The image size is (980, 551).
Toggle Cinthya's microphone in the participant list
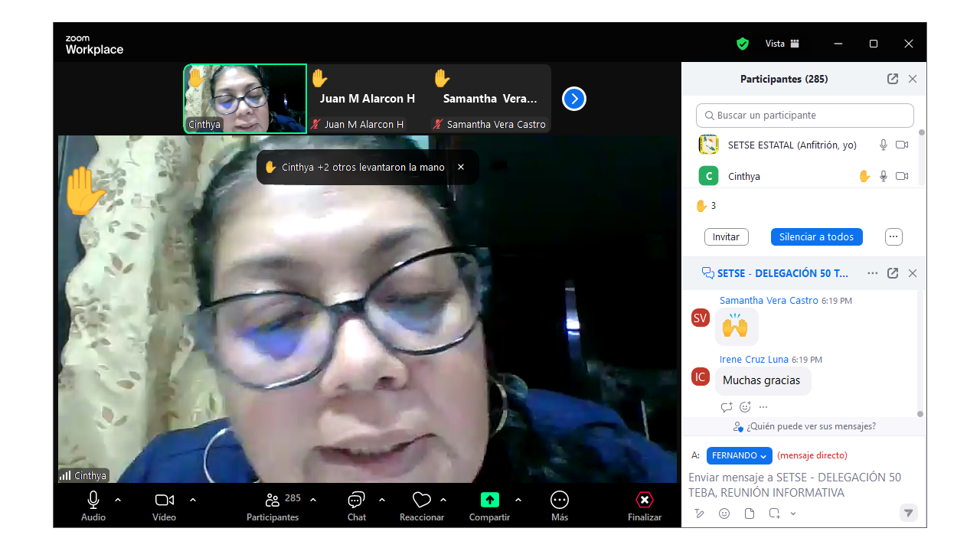[x=883, y=177]
